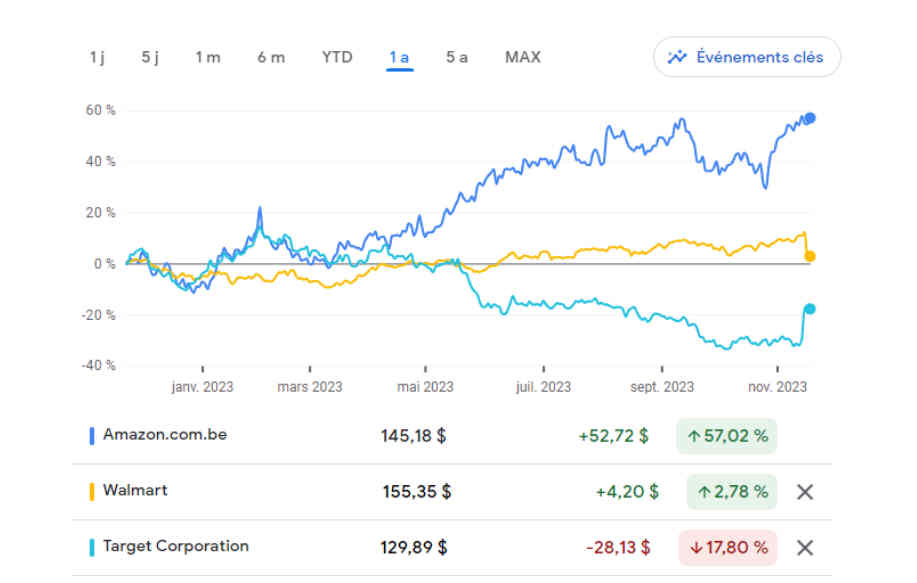
Task: Show the 1 m chart period
Action: [208, 57]
